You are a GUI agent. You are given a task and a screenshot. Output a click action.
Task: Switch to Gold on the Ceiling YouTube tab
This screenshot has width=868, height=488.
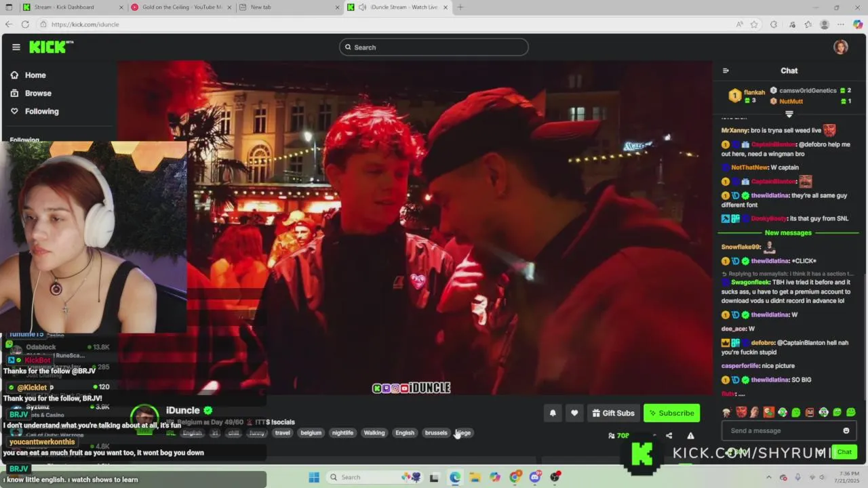(182, 7)
